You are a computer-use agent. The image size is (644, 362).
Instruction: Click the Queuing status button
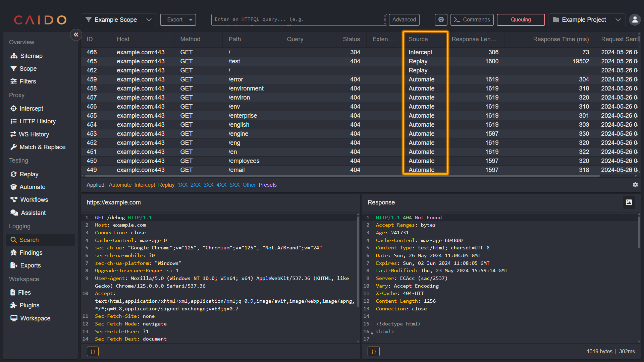pos(521,19)
